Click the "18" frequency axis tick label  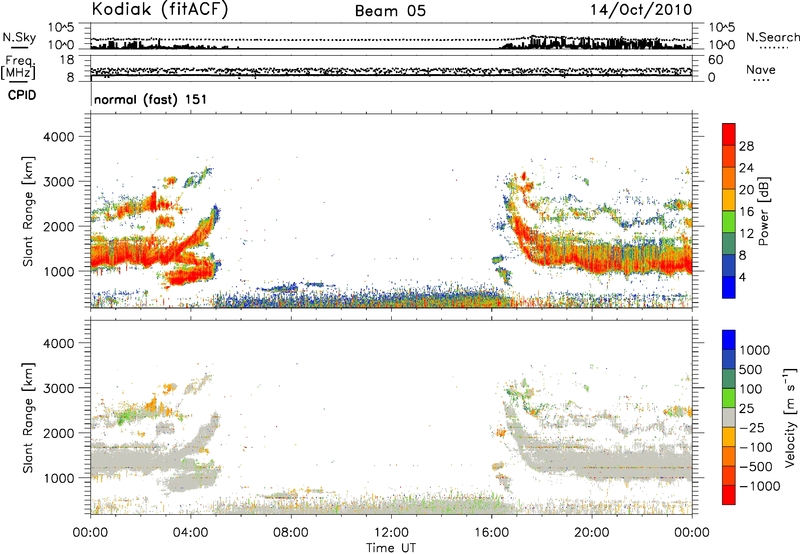[66, 60]
